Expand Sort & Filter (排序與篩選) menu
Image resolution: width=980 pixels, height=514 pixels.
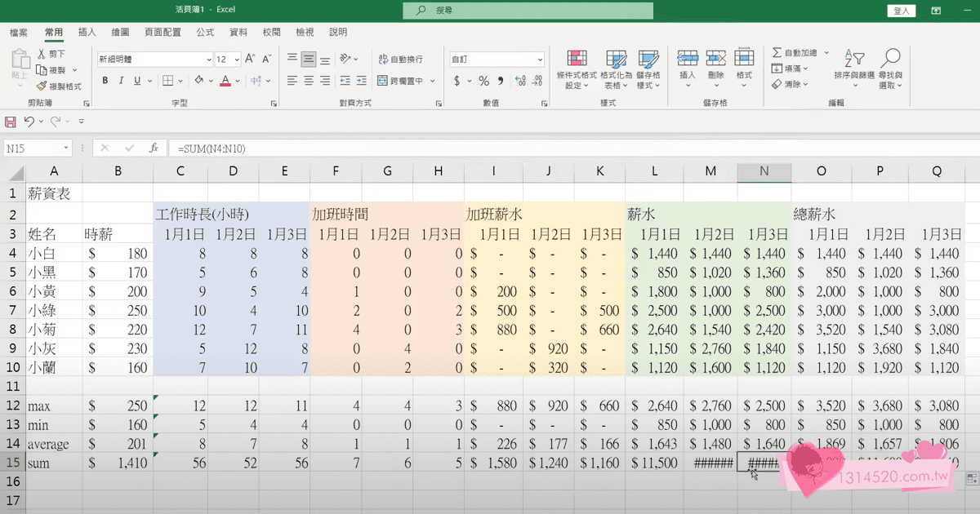pyautogui.click(x=854, y=69)
